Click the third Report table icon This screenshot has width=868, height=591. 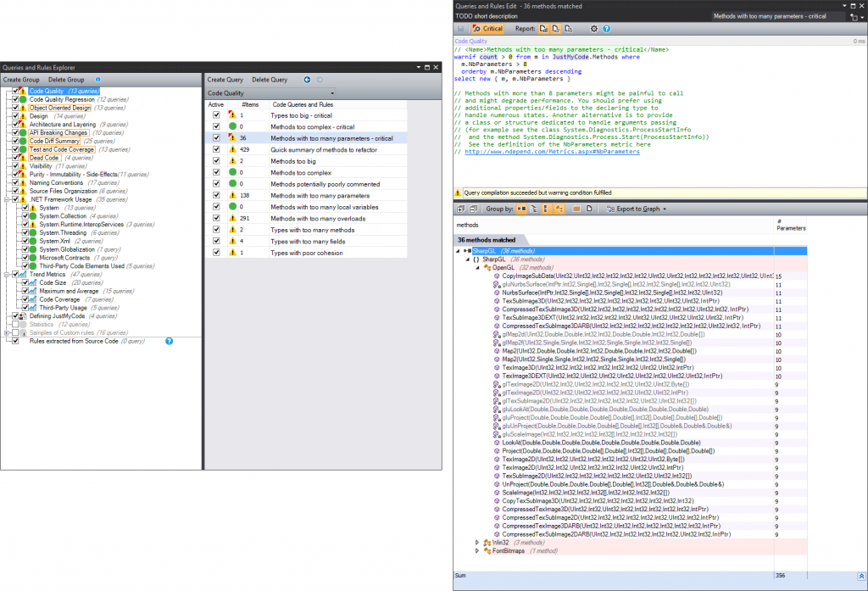pyautogui.click(x=569, y=29)
